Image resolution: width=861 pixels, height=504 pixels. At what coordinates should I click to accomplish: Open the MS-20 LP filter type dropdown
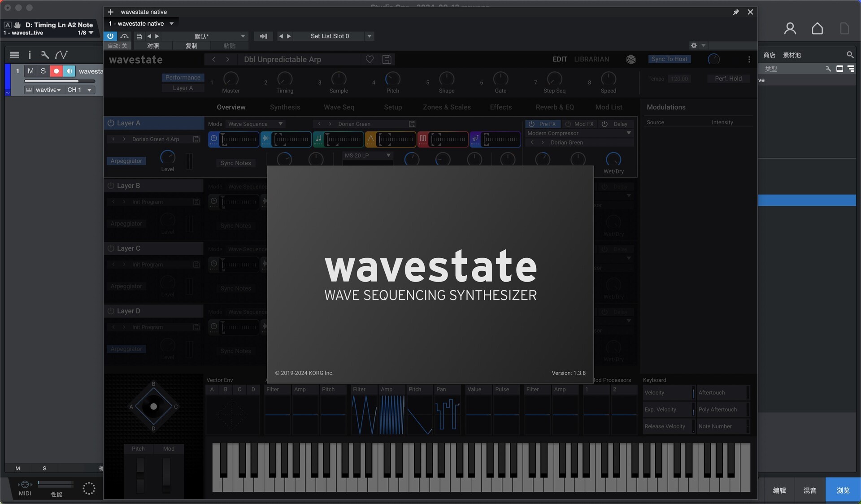click(368, 156)
